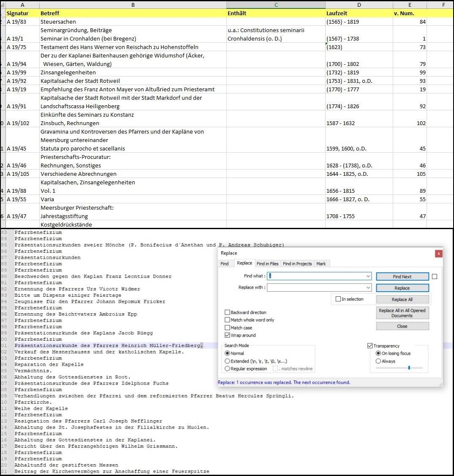Click the Laufzeit header cell
Viewport: 454px width, 476px height.
click(359, 14)
